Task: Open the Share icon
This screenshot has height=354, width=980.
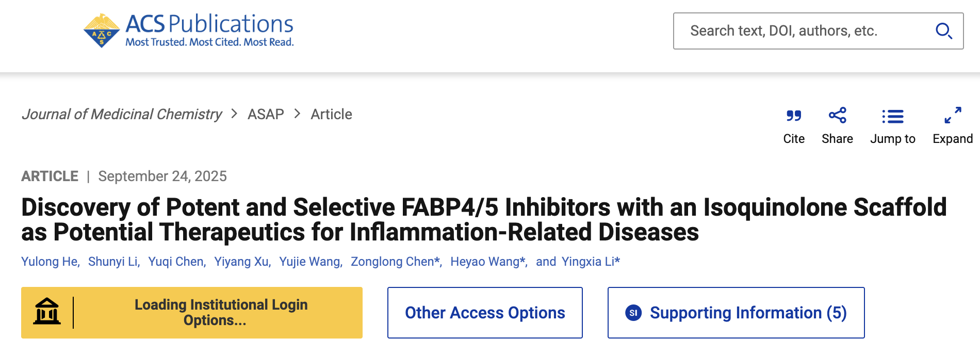Action: (837, 116)
